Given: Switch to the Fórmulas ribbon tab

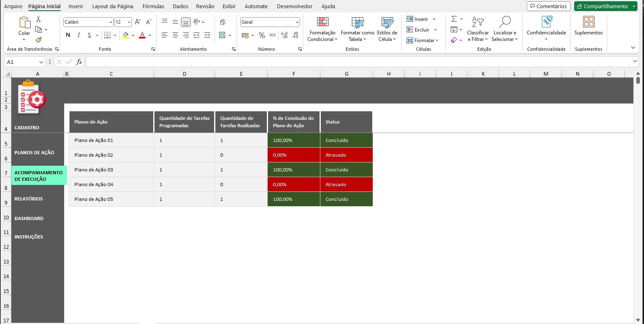Looking at the screenshot, I should [x=153, y=6].
